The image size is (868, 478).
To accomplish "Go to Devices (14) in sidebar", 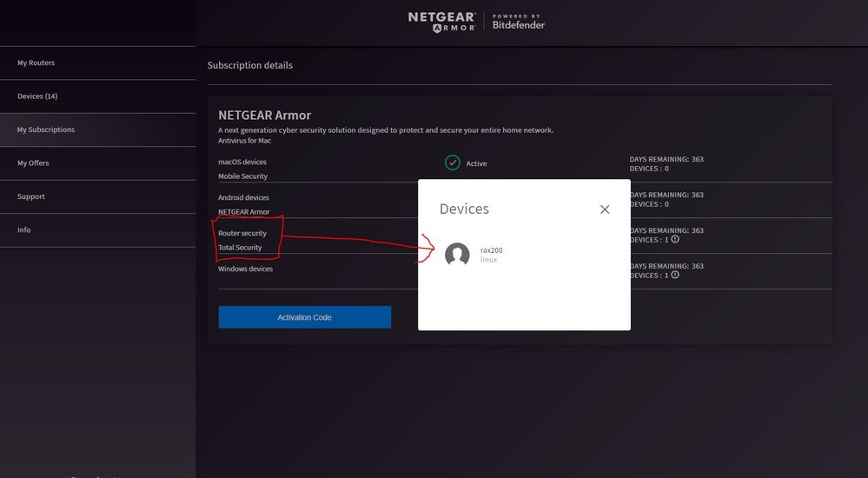I will [x=37, y=96].
